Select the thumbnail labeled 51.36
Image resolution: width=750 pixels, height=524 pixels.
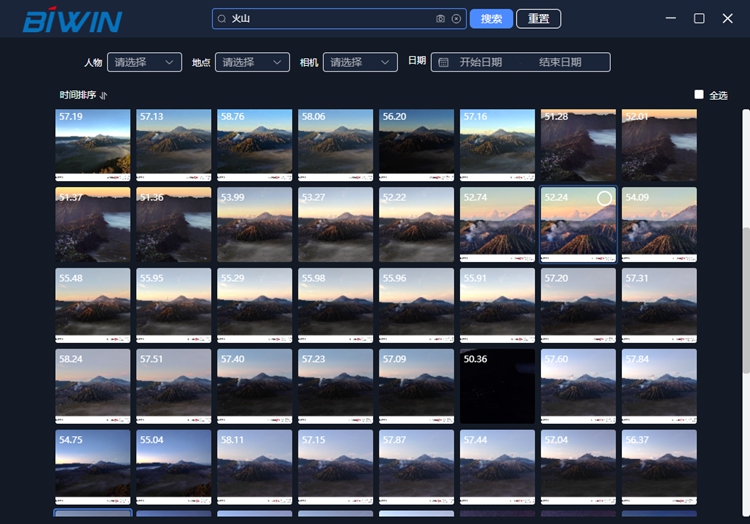(174, 224)
